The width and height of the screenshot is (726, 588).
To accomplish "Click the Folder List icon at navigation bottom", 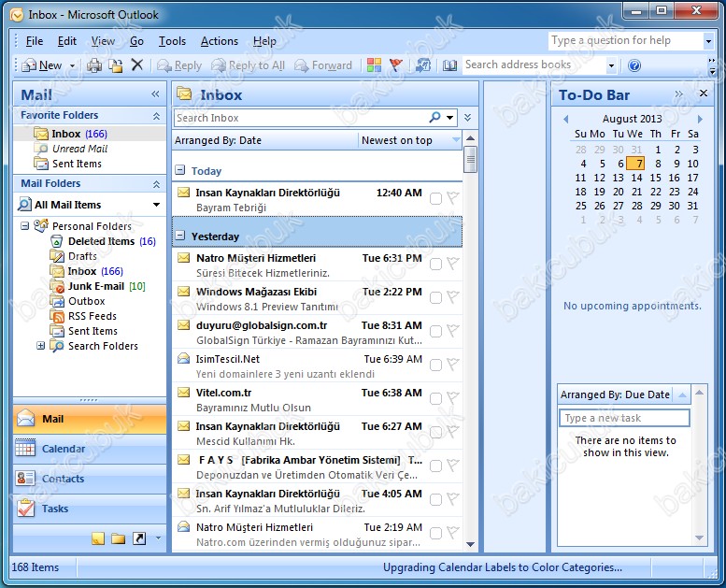I will coord(118,538).
